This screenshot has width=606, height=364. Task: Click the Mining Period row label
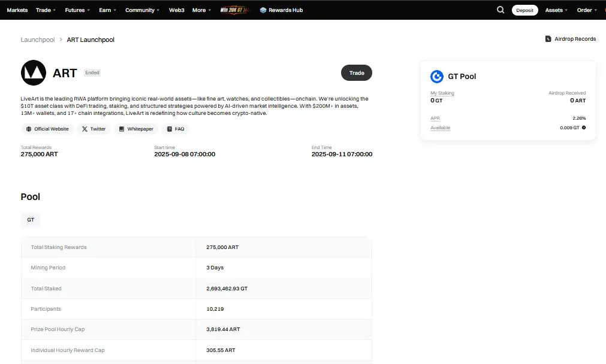(48, 268)
